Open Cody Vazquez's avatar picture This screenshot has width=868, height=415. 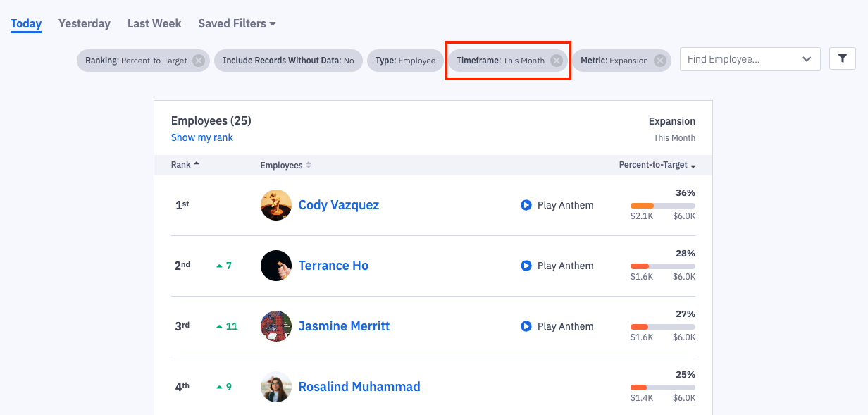pyautogui.click(x=276, y=205)
